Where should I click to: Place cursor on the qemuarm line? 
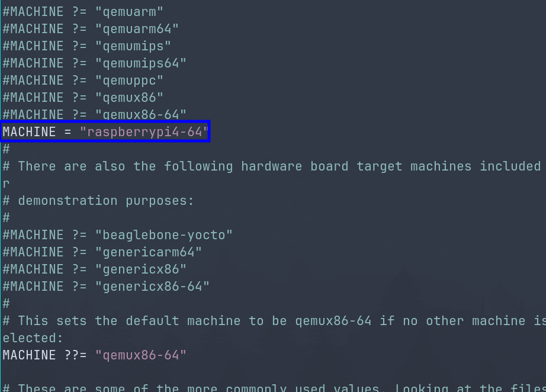pos(83,12)
